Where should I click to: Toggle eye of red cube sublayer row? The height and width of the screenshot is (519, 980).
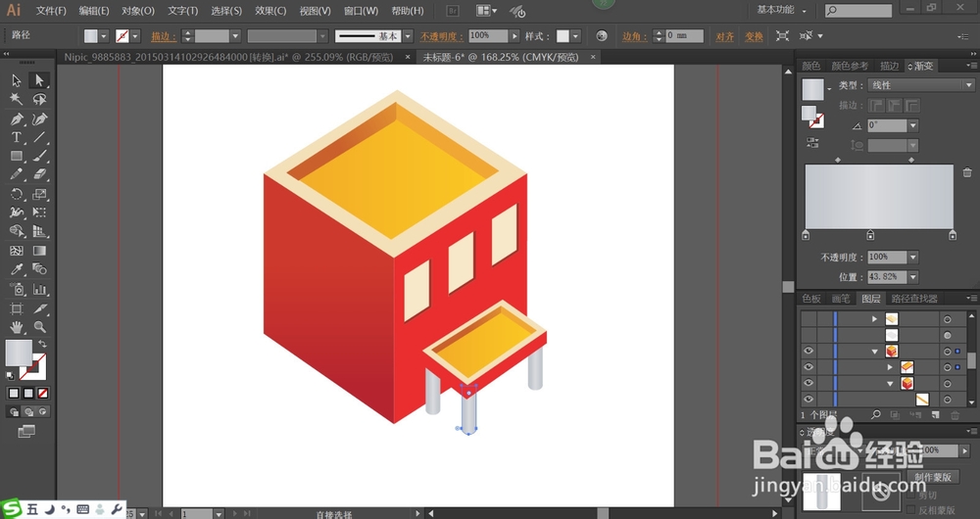click(808, 383)
